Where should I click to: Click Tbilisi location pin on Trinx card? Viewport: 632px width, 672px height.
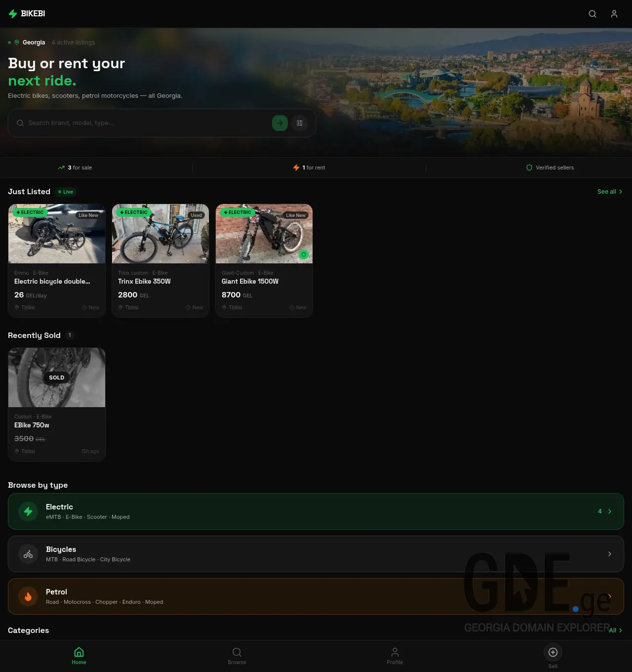pos(120,307)
